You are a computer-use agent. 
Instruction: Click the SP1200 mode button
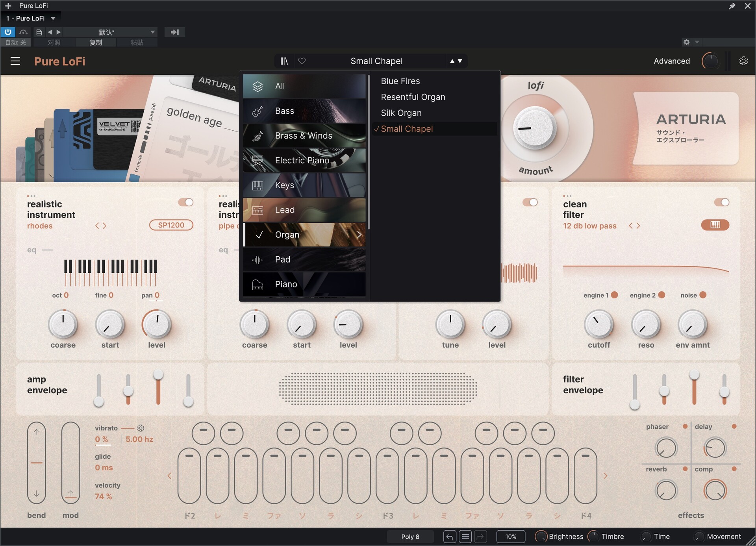[x=171, y=225]
